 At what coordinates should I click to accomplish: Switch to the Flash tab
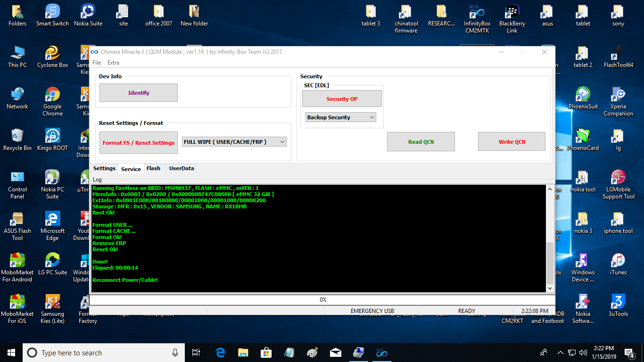pyautogui.click(x=153, y=169)
